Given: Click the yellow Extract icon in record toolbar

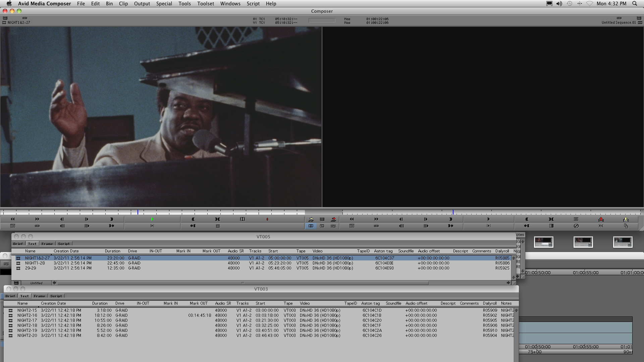Looking at the screenshot, I should [x=626, y=219].
